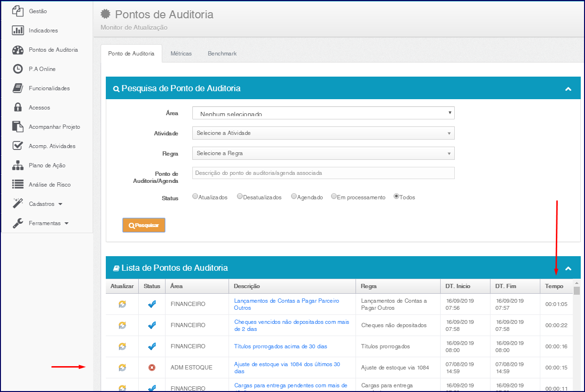Select the Atualizados status radio
Screen dimensions: 585x392
pyautogui.click(x=195, y=196)
